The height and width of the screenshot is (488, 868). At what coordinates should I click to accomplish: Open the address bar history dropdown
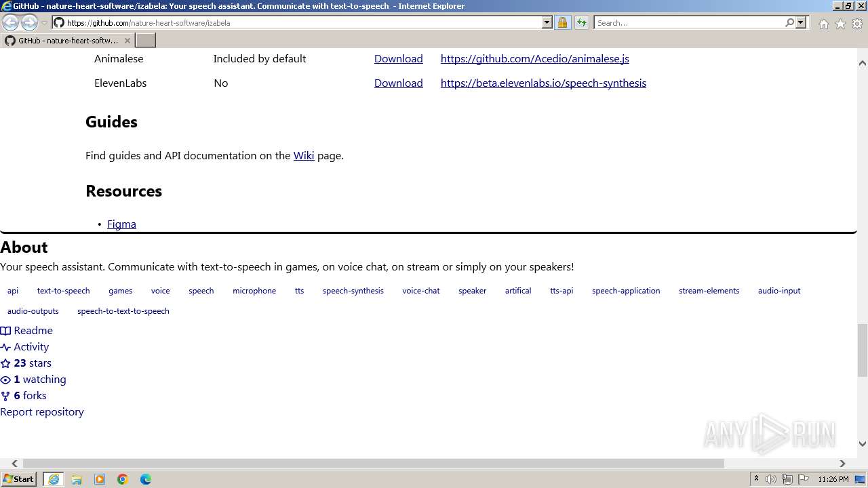[x=547, y=22]
